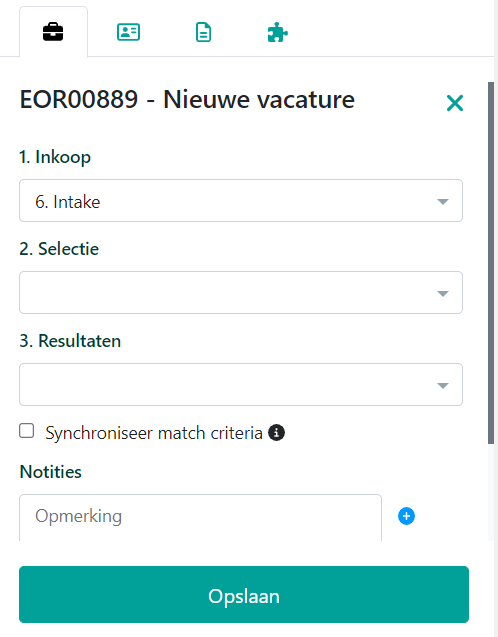Click the Notities section label
The width and height of the screenshot is (498, 637).
(51, 472)
